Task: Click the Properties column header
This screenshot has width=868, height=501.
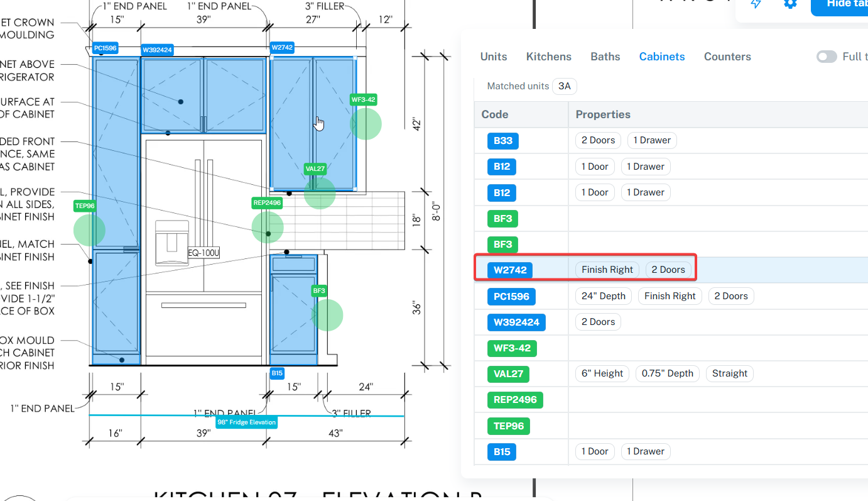Action: tap(603, 114)
